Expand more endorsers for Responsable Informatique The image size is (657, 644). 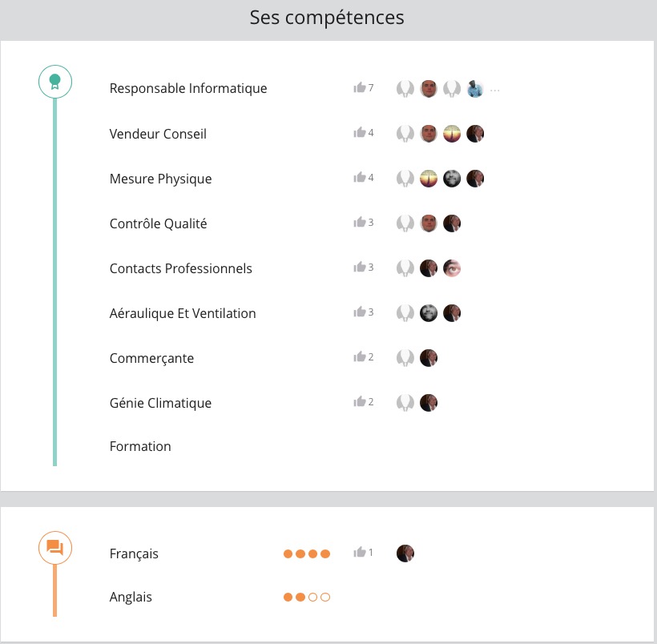495,90
